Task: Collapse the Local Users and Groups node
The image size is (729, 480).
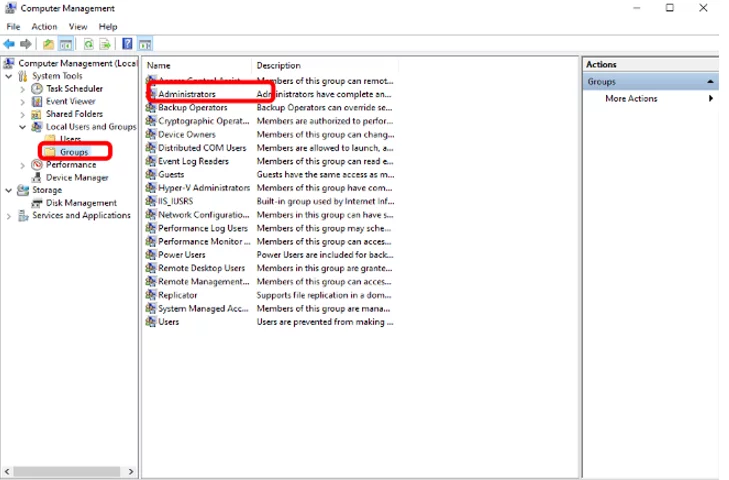Action: (22, 127)
